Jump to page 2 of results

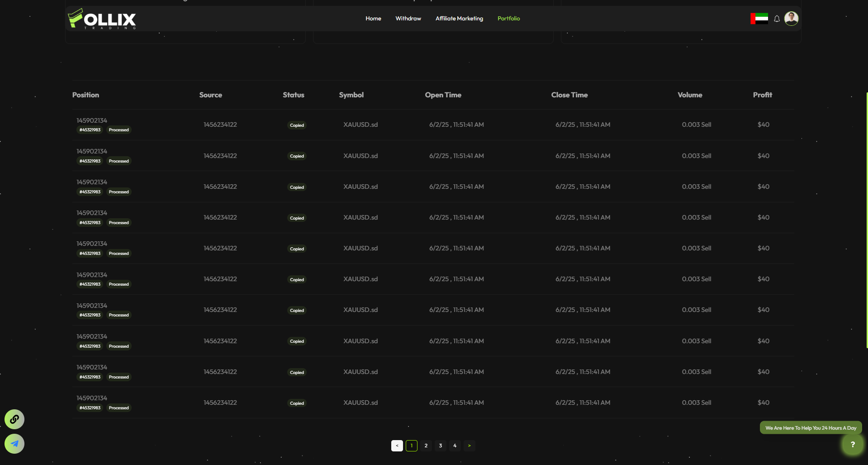point(426,446)
